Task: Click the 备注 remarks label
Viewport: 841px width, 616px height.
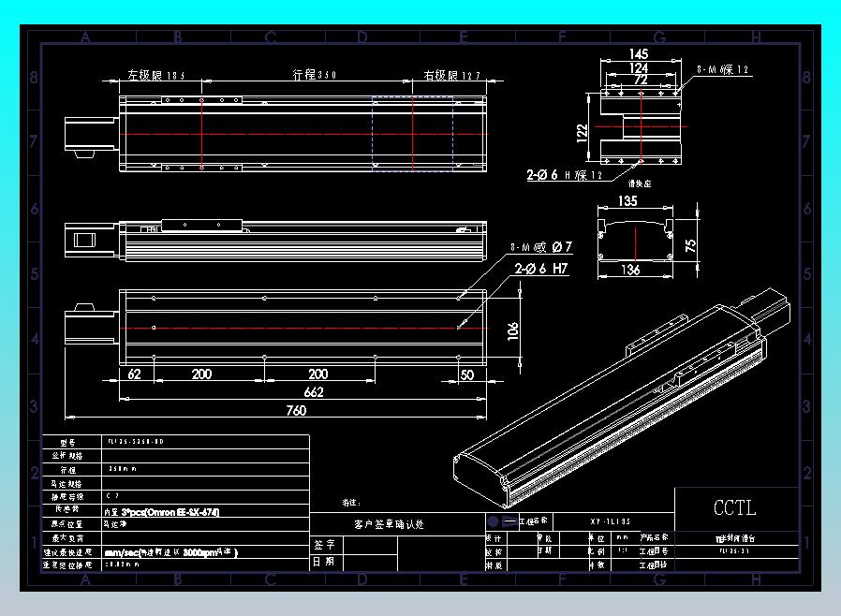Action: coord(351,503)
